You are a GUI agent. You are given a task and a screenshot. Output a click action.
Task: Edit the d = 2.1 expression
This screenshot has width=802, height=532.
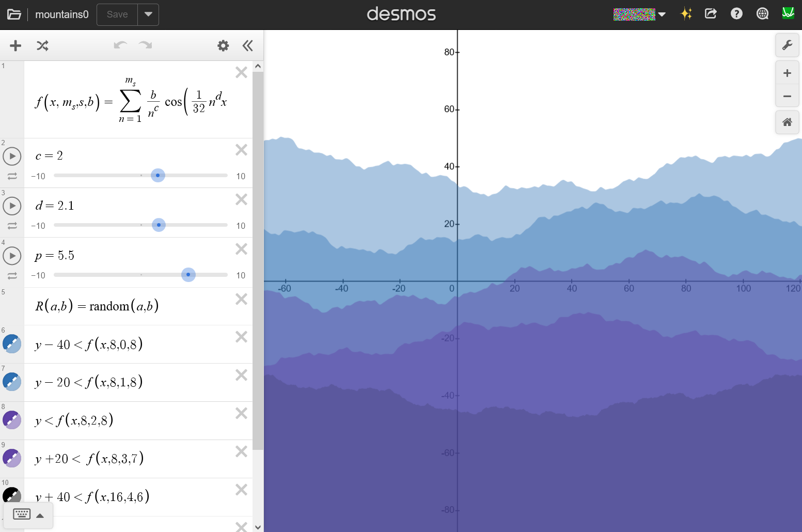tap(55, 206)
